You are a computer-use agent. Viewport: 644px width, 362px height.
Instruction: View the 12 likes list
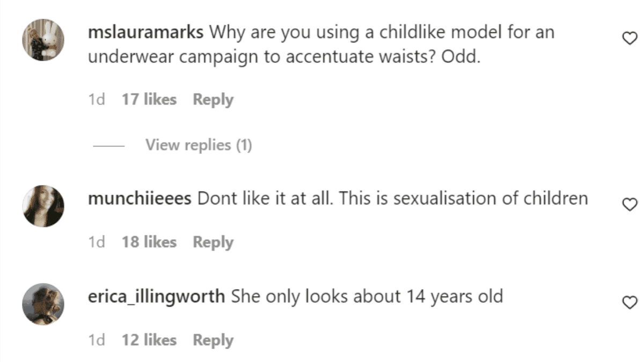[x=149, y=340]
